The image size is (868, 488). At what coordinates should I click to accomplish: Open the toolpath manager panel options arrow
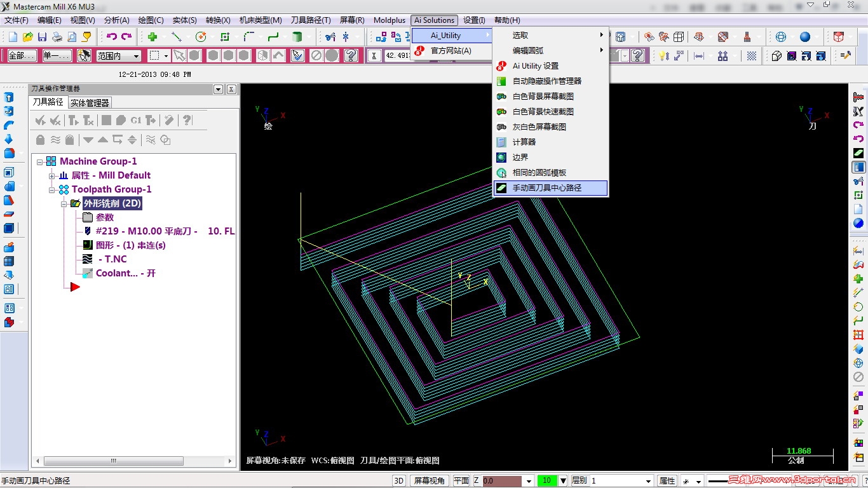pos(219,89)
